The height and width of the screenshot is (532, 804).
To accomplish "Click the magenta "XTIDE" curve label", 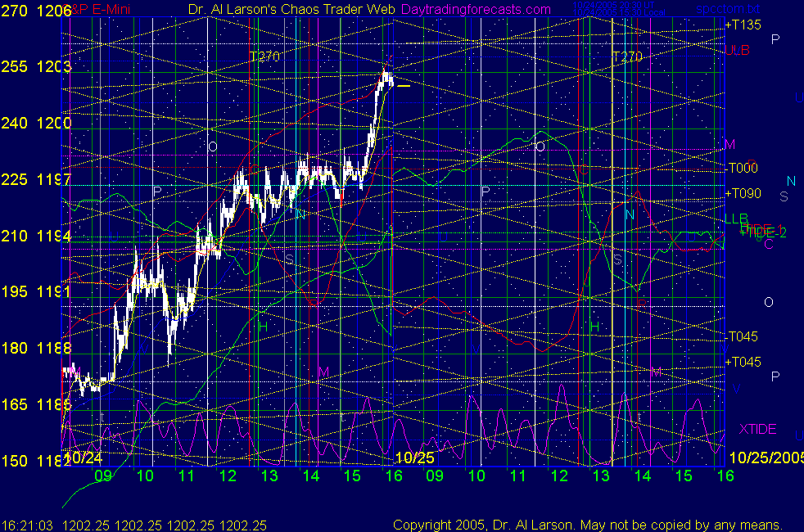I will (757, 429).
